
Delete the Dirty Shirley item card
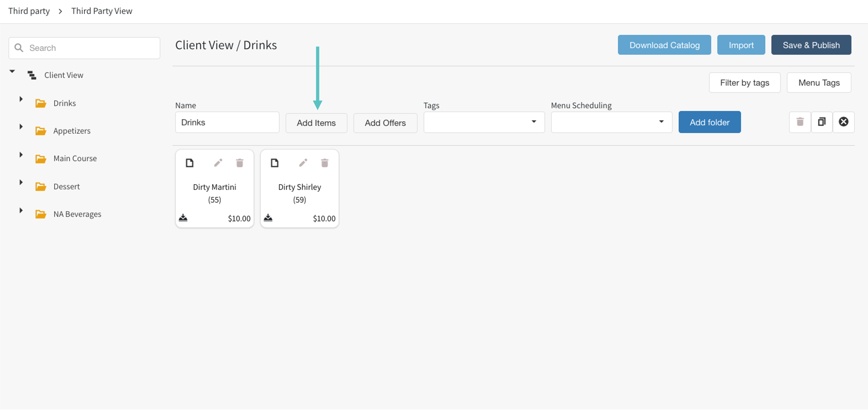pos(325,163)
